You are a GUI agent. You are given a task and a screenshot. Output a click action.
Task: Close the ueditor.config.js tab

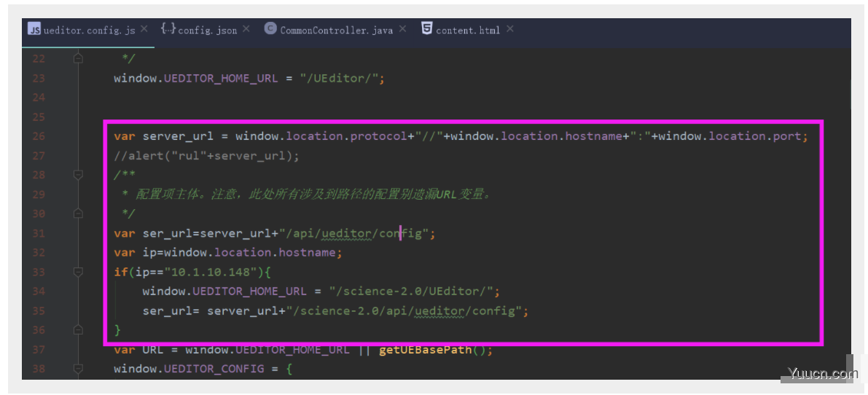coord(144,28)
